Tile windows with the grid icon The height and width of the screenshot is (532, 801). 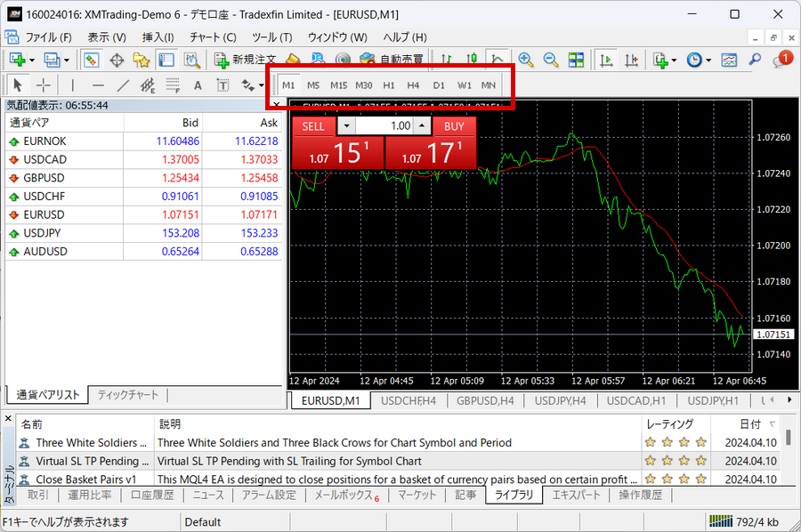576,60
